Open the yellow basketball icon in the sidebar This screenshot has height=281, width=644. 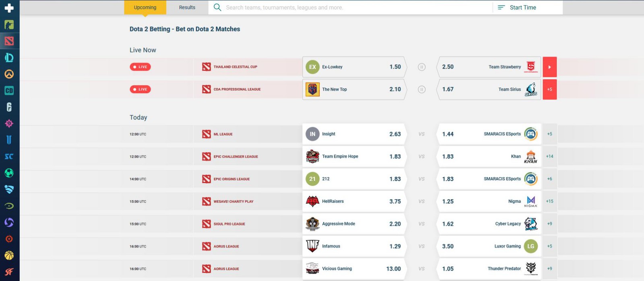pos(9,255)
